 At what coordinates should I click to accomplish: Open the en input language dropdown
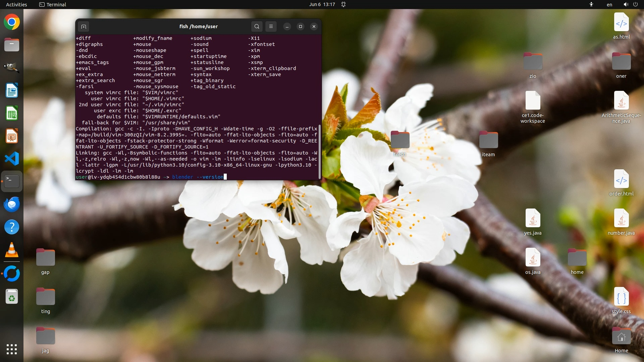pyautogui.click(x=609, y=4)
